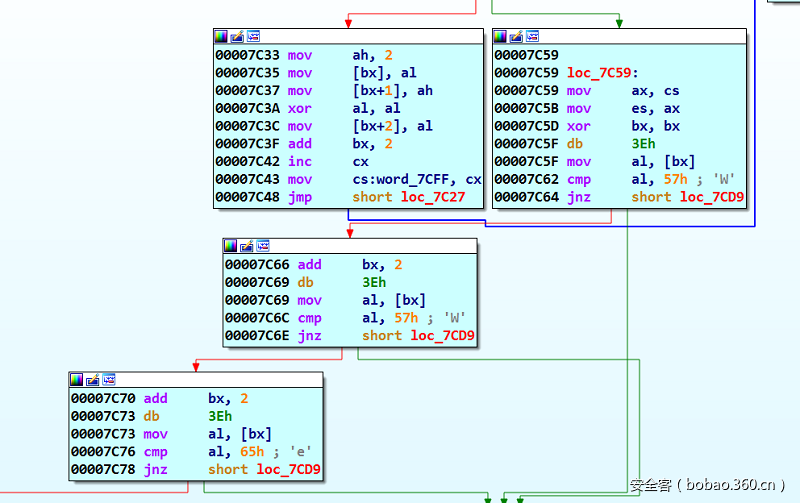The height and width of the screenshot is (503, 800).
Task: Click loc_7CD9 in the 00007C6E jnz line
Action: tap(442, 335)
